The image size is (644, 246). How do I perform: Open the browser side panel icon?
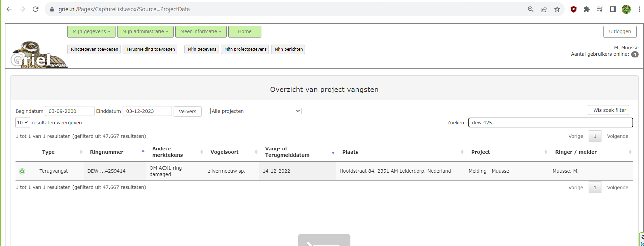613,9
